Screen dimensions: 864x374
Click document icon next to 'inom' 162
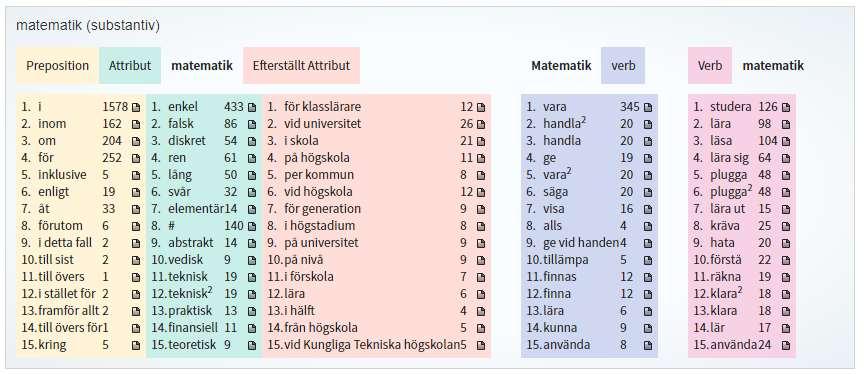pyautogui.click(x=136, y=124)
